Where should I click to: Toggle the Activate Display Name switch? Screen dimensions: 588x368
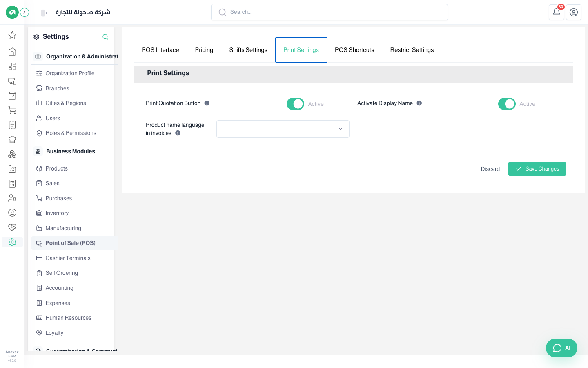[507, 104]
